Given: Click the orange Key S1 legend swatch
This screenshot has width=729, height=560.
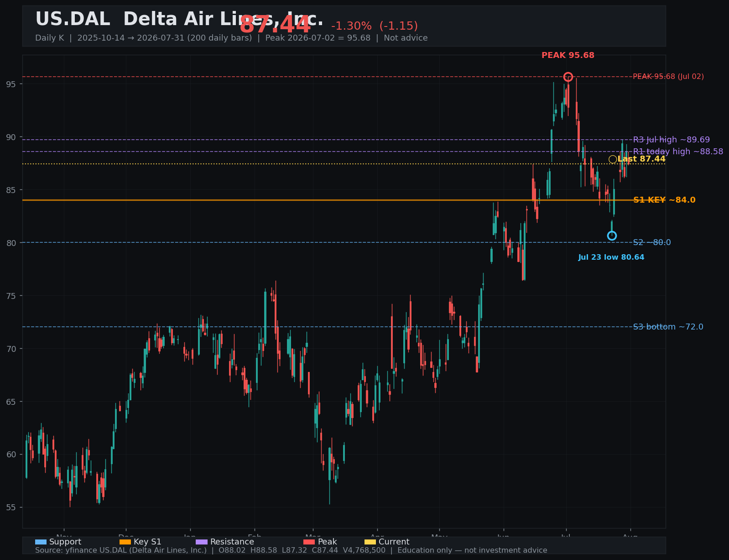Looking at the screenshot, I should 125,542.
